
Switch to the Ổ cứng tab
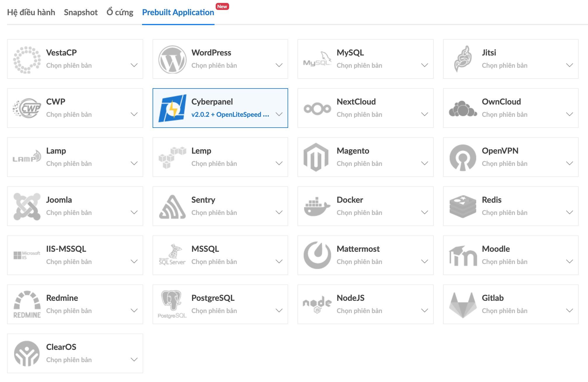[x=120, y=12]
